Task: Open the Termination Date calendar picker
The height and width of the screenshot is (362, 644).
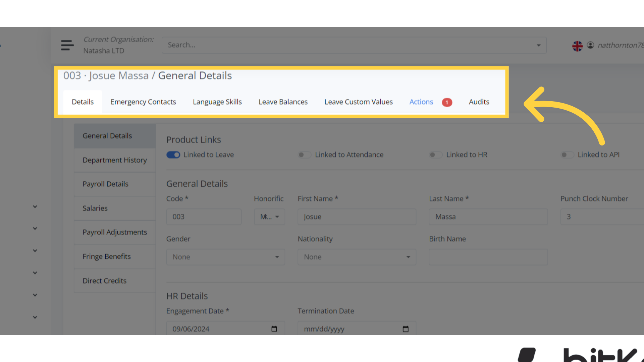Action: (x=405, y=329)
